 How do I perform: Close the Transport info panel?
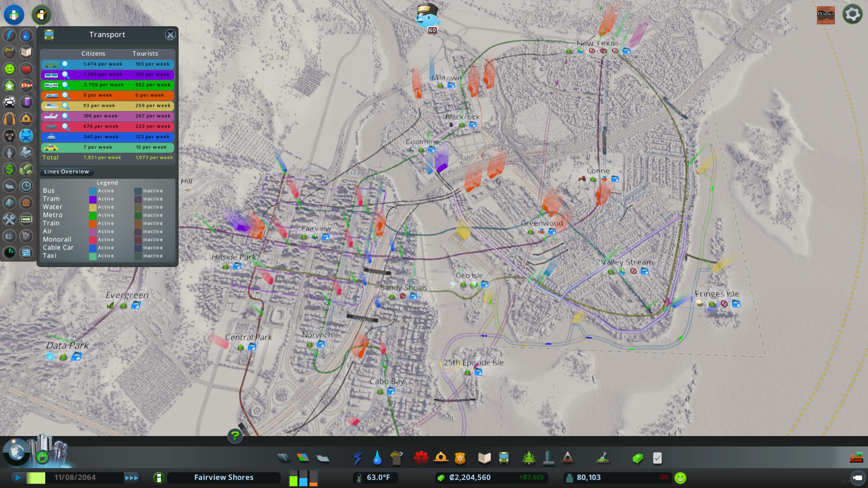[170, 35]
